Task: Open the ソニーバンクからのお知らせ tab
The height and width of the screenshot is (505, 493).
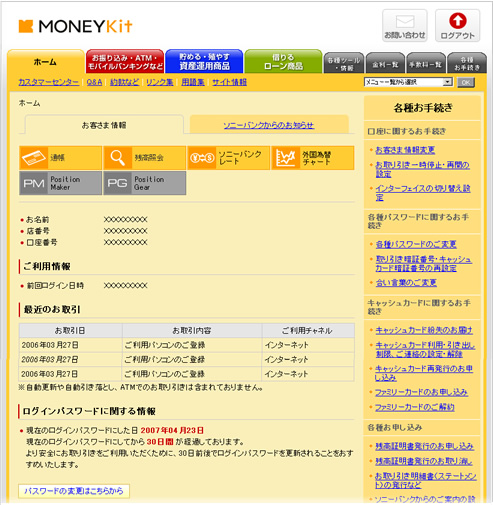Action: pos(269,125)
